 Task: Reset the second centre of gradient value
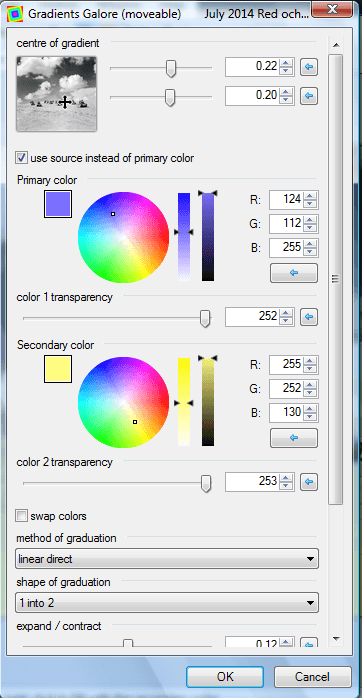309,96
